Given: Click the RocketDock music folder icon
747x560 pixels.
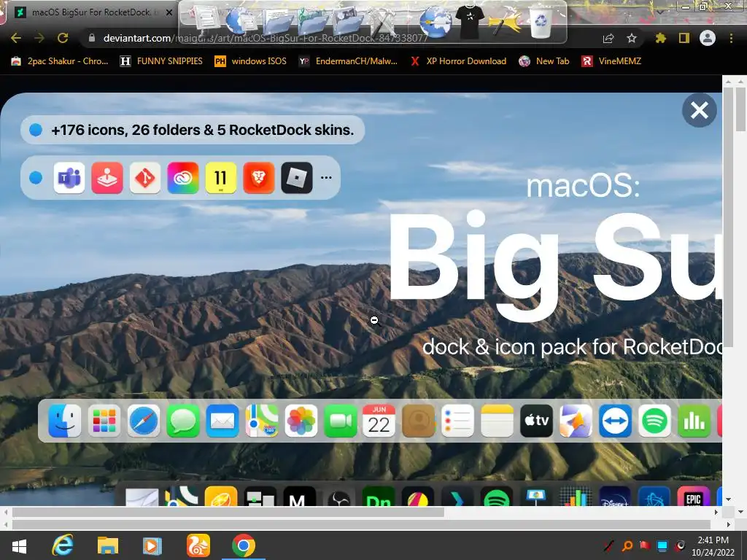Looking at the screenshot, I should (313, 21).
